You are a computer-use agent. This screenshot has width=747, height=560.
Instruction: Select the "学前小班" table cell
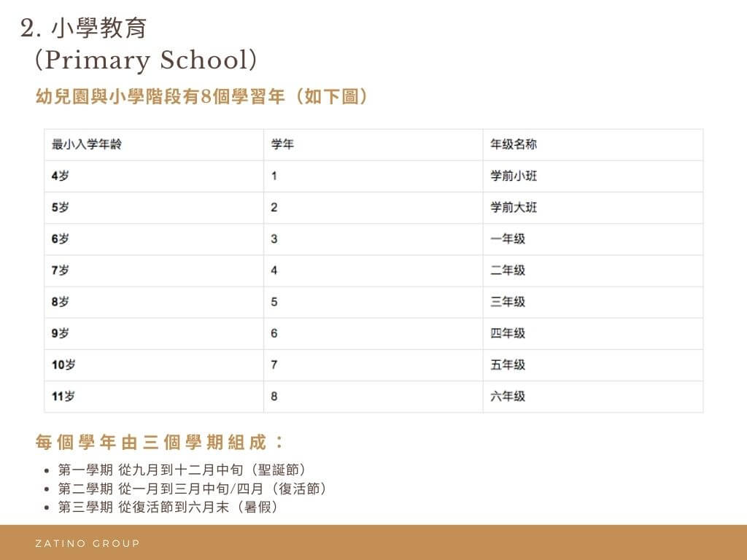(x=514, y=176)
